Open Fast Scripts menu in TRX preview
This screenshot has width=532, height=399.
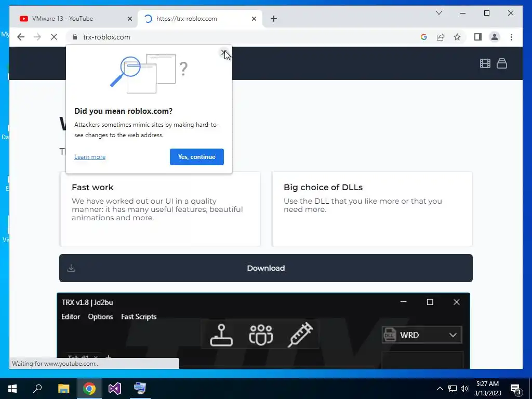[139, 316]
